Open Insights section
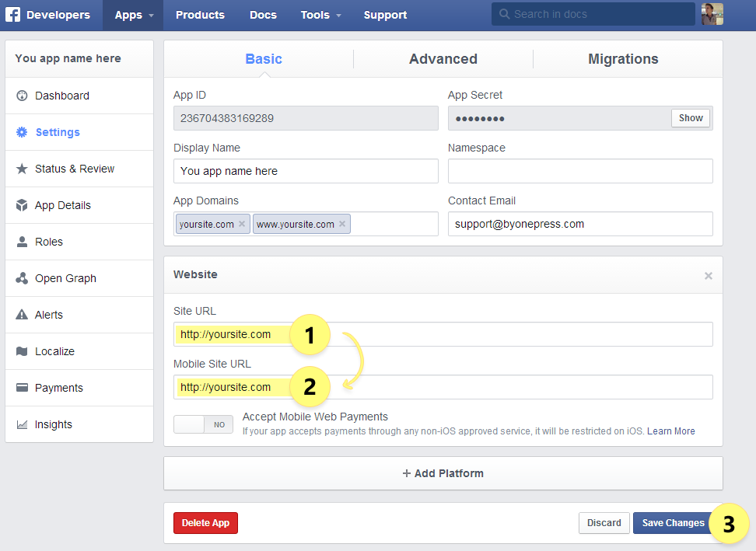 [79, 424]
